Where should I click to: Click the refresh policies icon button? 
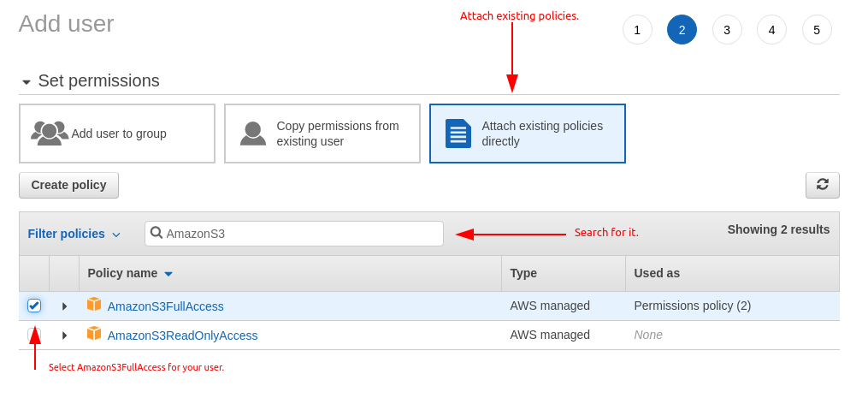(x=822, y=185)
